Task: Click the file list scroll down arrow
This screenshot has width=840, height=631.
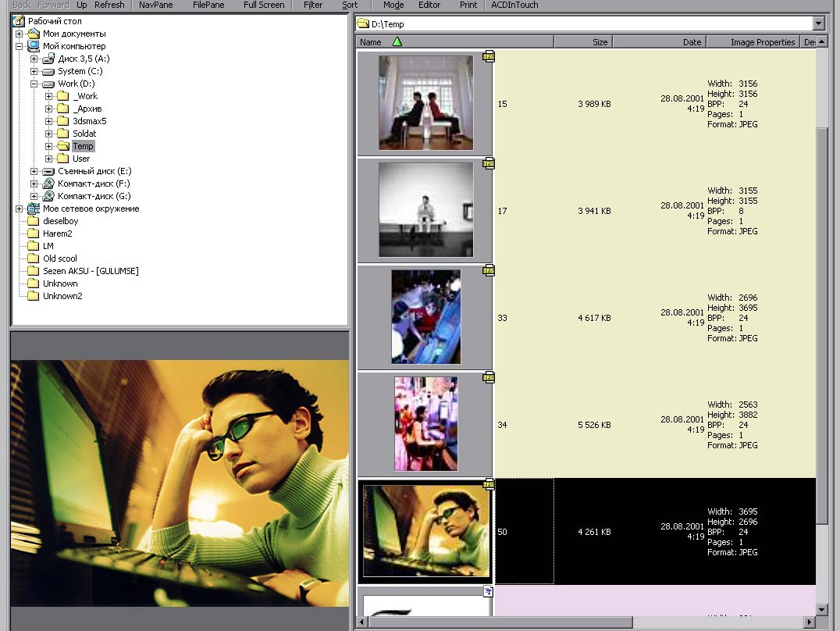Action: tap(822, 610)
